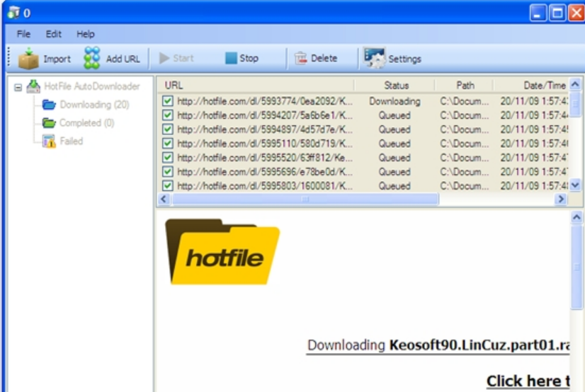Click the horizontal scroll right arrow
This screenshot has width=585, height=392.
[x=561, y=200]
